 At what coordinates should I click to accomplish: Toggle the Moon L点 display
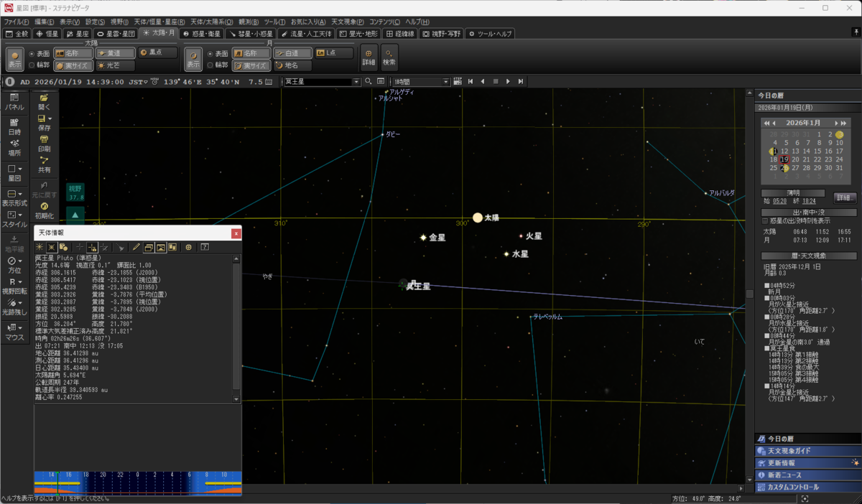point(334,53)
